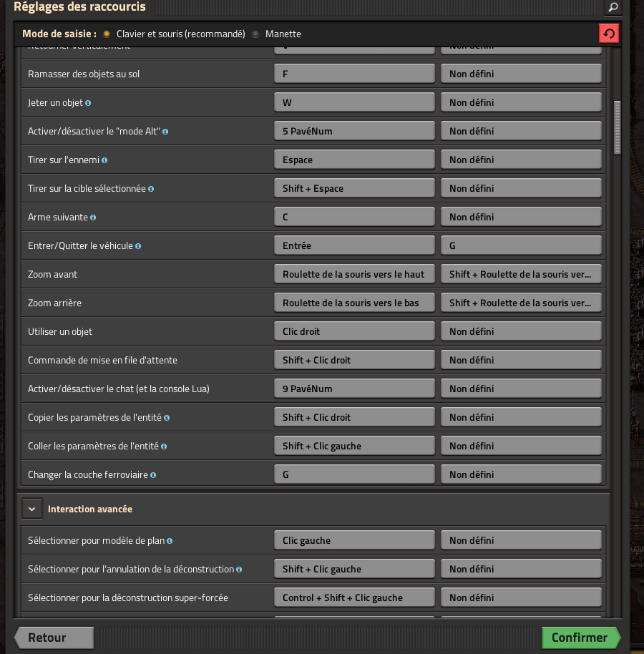This screenshot has width=644, height=654.
Task: Set secondary binding for Tirer sur la cible sélectionnée
Action: pos(521,188)
